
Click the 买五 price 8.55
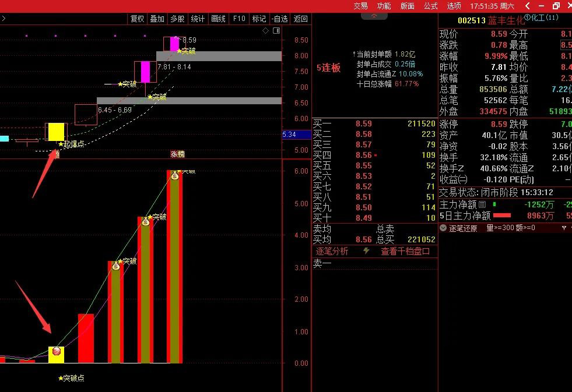364,166
